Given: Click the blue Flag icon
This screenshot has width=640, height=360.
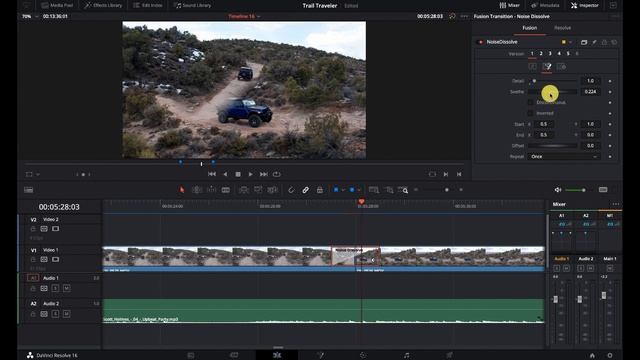Looking at the screenshot, I should [336, 190].
